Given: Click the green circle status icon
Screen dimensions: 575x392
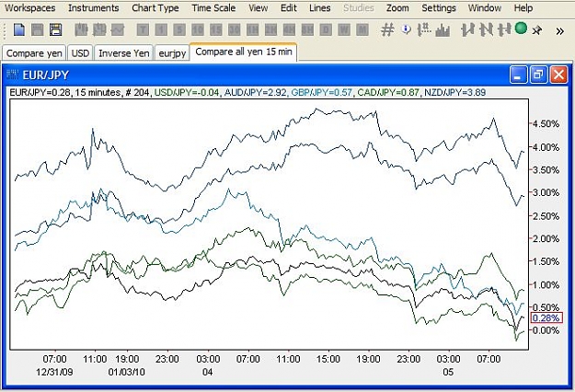Looking at the screenshot, I should [521, 28].
